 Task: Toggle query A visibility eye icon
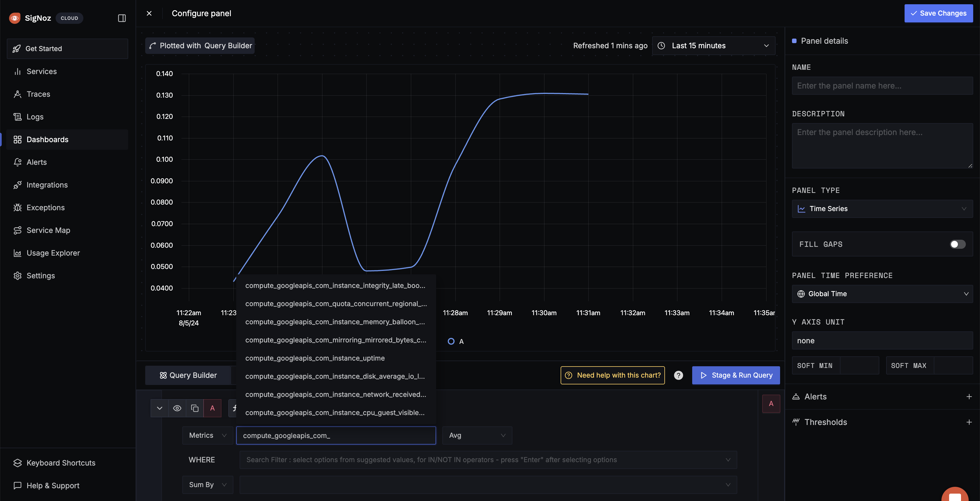click(177, 408)
